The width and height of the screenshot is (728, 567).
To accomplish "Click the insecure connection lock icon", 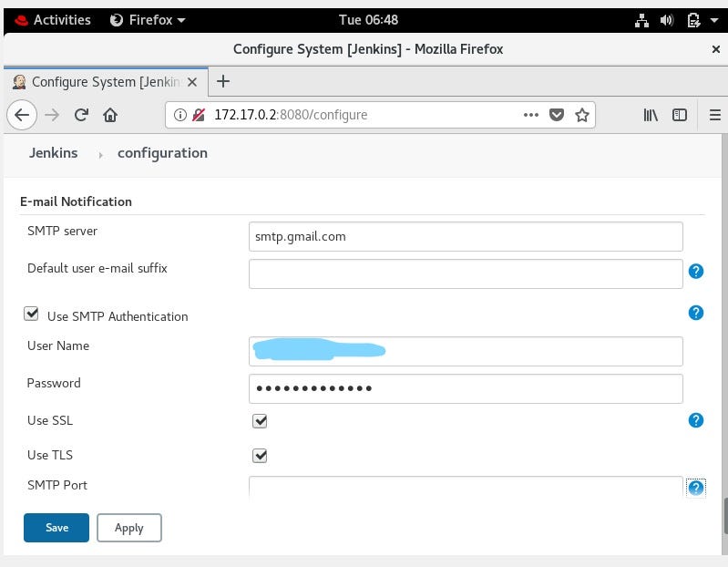I will (x=199, y=115).
